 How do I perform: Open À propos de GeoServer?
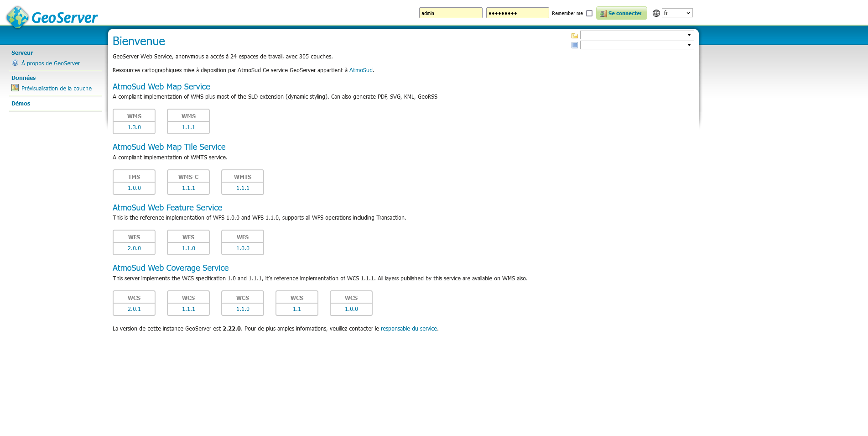point(51,63)
